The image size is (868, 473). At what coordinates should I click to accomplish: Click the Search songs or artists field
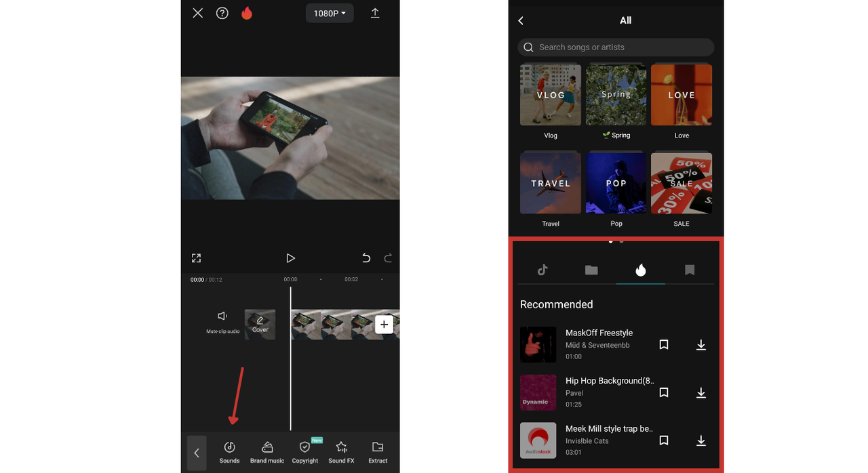[616, 47]
